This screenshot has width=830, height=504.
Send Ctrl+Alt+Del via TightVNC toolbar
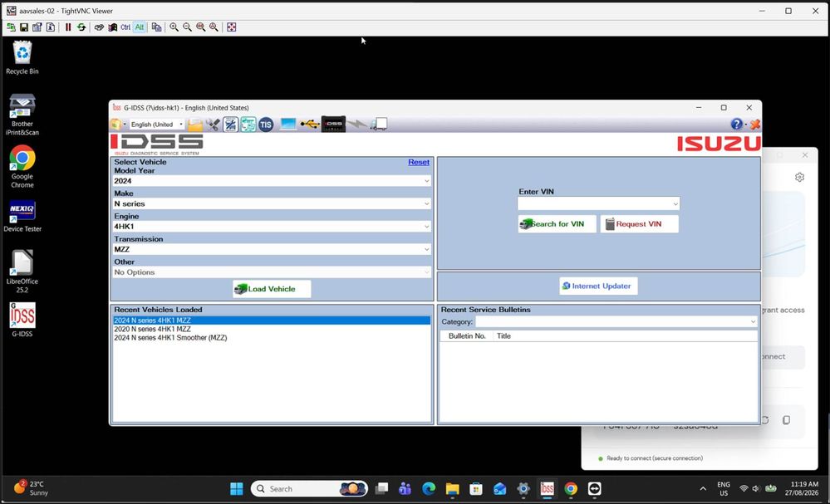point(99,27)
